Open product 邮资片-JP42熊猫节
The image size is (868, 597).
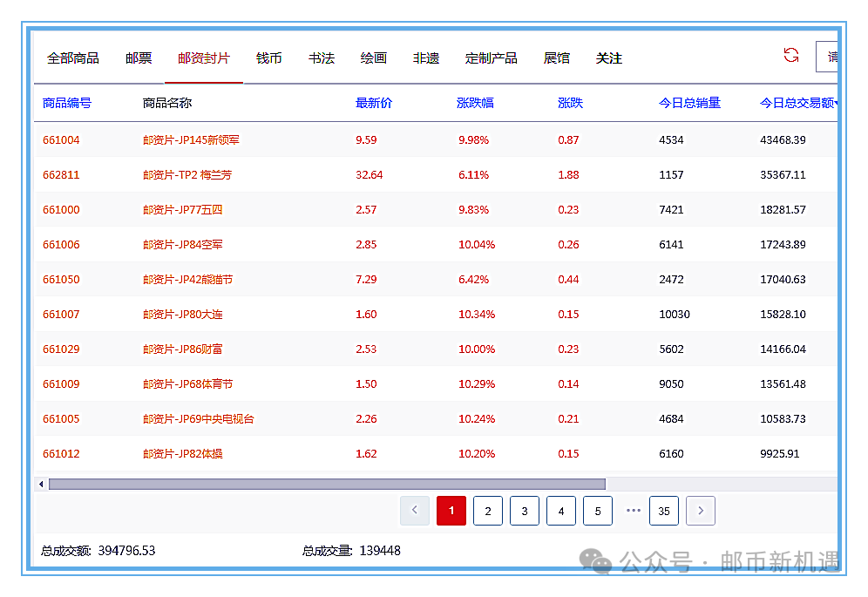(x=187, y=280)
